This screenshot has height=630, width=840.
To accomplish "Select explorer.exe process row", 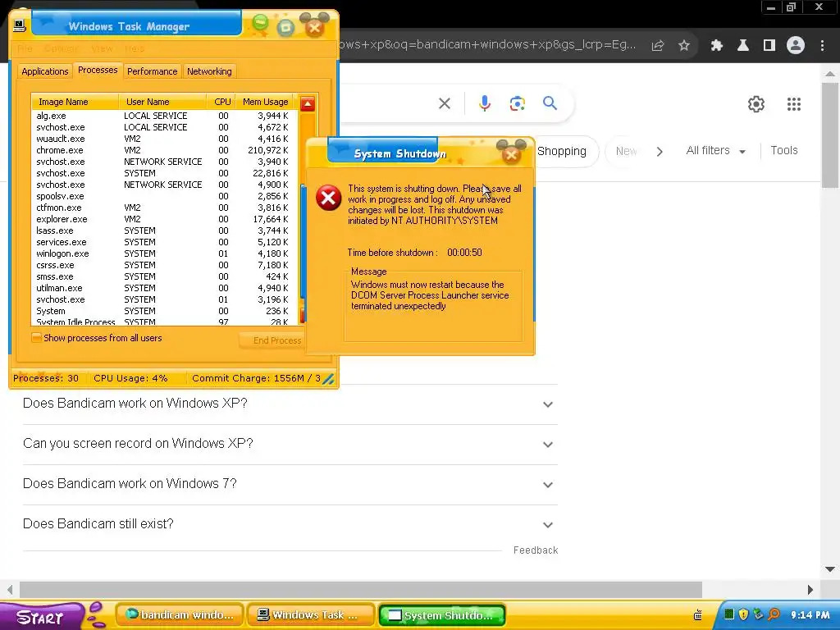I will (x=162, y=219).
